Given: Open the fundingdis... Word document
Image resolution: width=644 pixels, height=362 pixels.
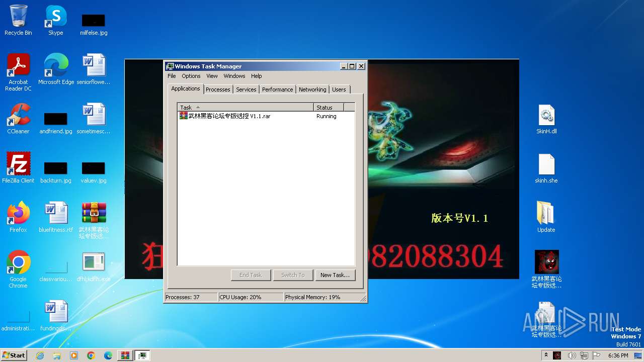Looking at the screenshot, I should click(56, 315).
